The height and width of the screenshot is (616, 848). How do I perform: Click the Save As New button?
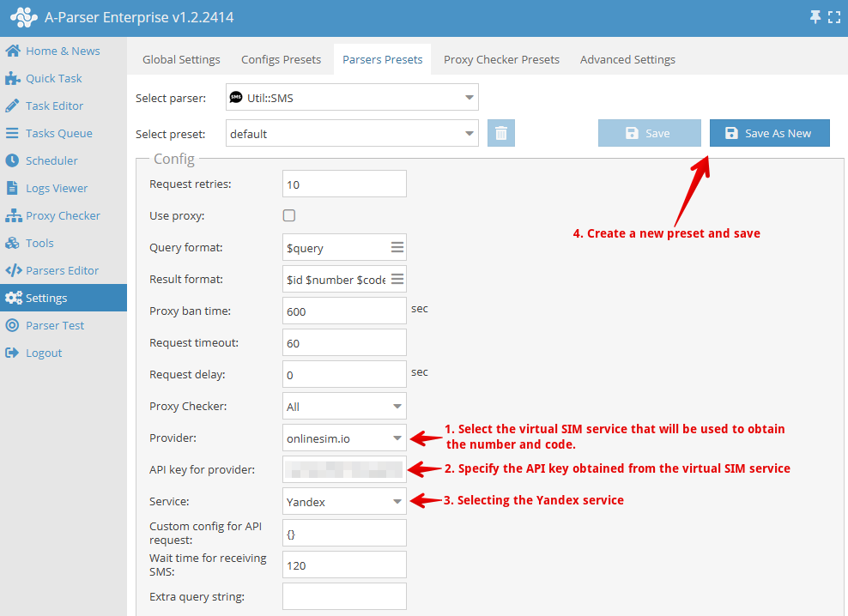pyautogui.click(x=769, y=133)
